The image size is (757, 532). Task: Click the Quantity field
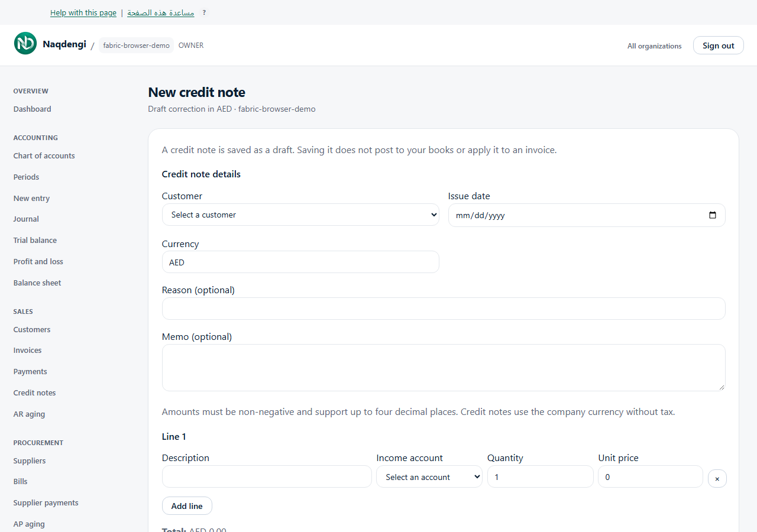pos(540,476)
